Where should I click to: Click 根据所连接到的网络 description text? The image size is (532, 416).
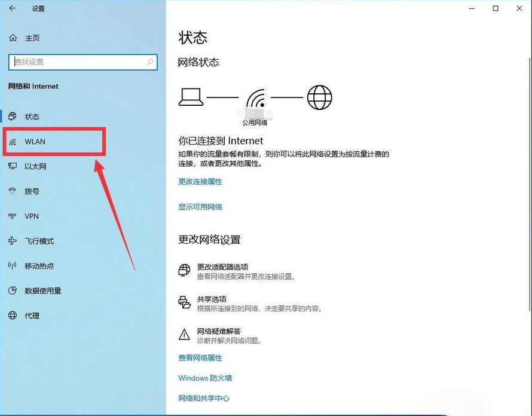(x=259, y=308)
